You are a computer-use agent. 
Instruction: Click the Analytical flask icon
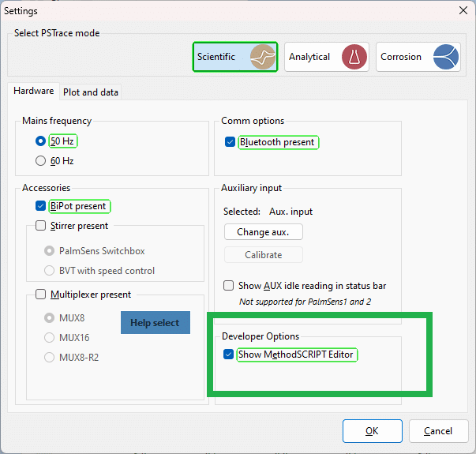click(x=354, y=57)
